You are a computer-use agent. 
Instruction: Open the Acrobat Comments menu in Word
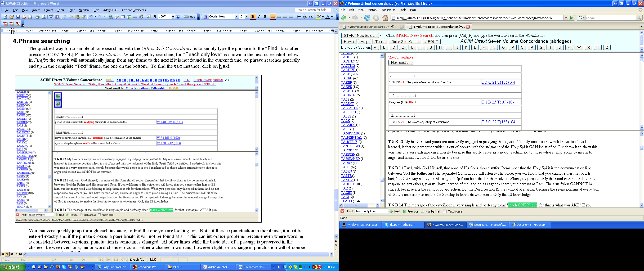(133, 10)
